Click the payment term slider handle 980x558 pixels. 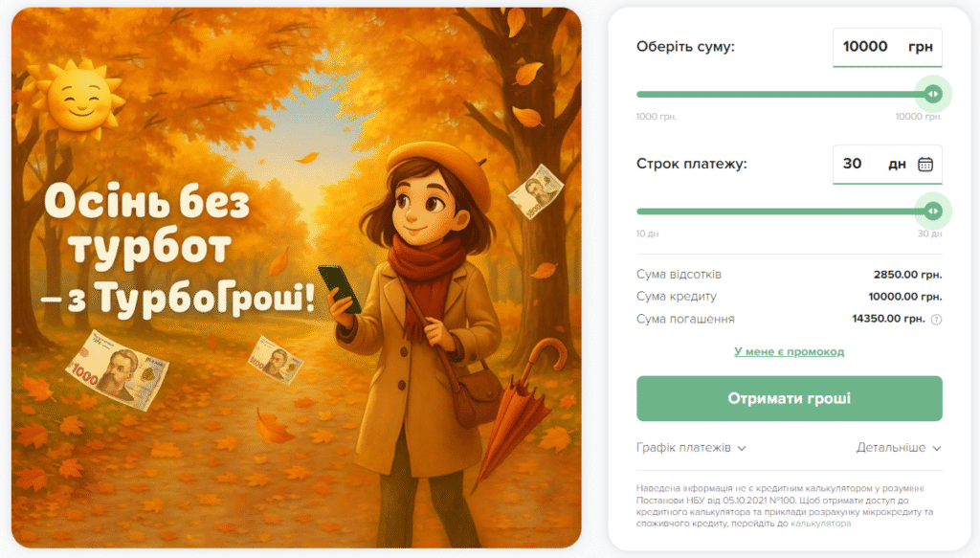(x=933, y=212)
